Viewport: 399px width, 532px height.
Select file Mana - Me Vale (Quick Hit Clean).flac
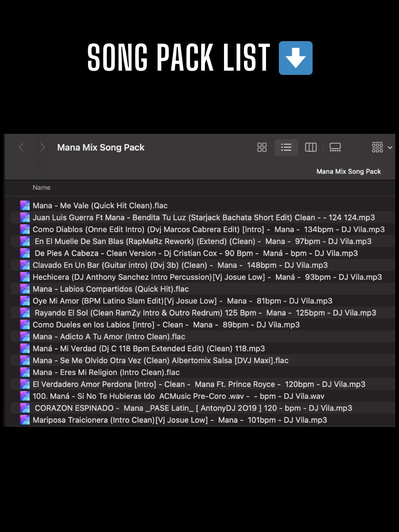pos(100,205)
